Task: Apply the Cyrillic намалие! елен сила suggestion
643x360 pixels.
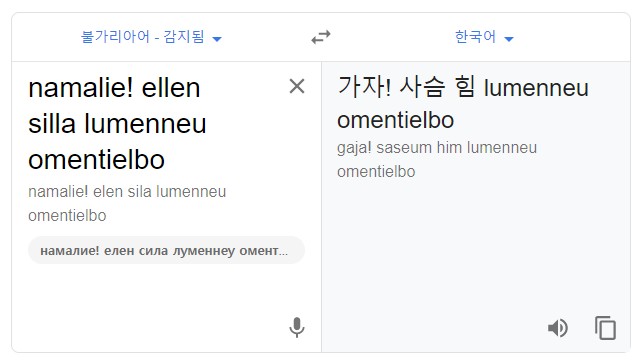Action: point(166,251)
